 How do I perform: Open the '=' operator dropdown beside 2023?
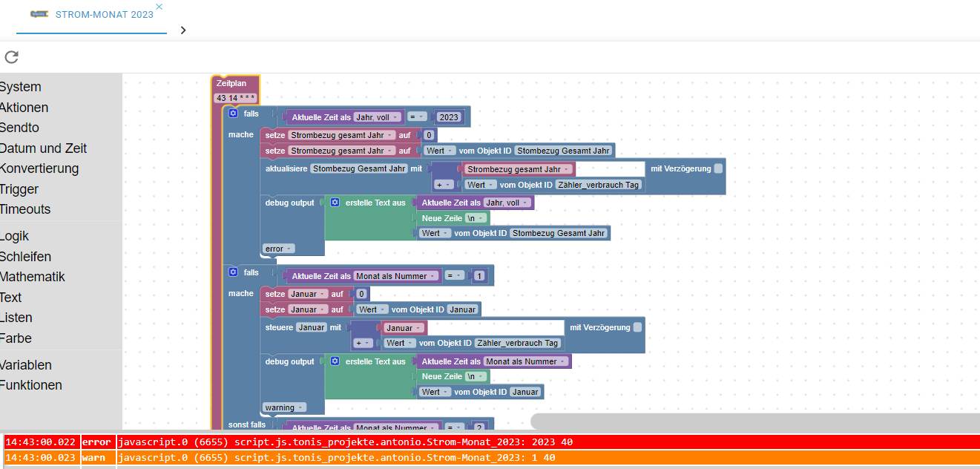tap(418, 117)
